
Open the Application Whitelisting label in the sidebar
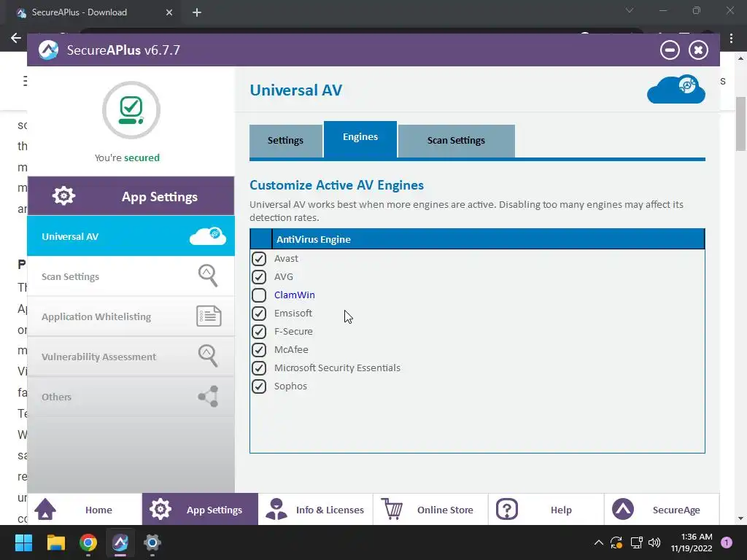[96, 316]
